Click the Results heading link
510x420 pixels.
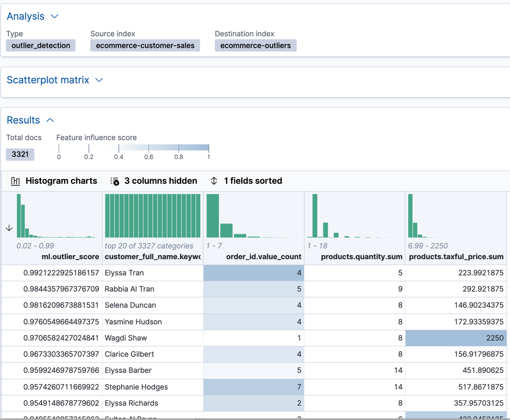coord(23,120)
